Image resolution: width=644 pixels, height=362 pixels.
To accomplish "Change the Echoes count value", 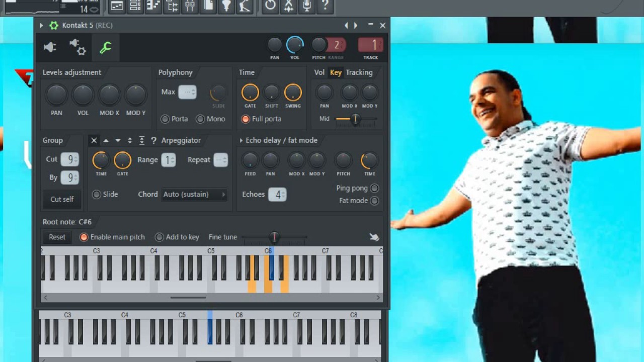I will coord(277,195).
